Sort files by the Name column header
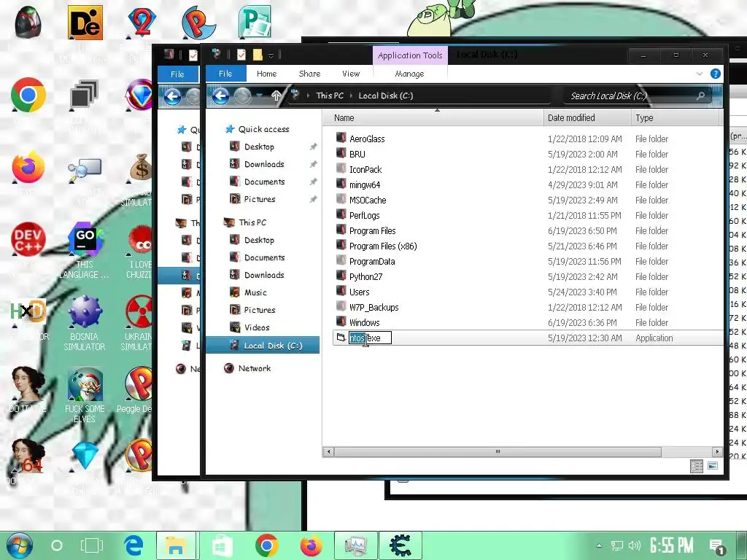The image size is (747, 560). (433, 117)
